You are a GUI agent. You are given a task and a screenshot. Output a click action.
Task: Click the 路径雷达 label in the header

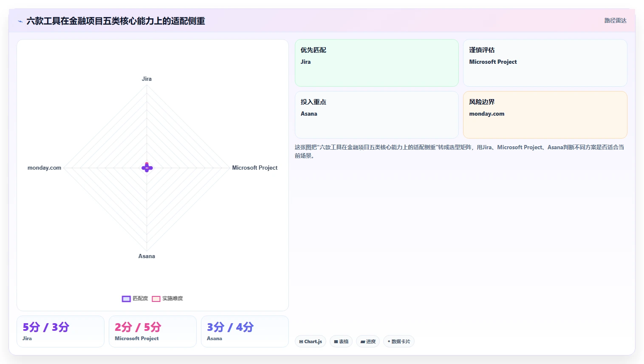coord(615,20)
